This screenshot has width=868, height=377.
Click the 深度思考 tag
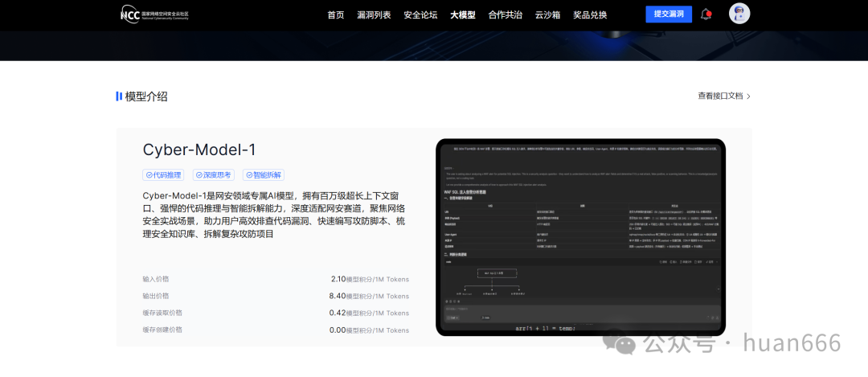coord(214,175)
